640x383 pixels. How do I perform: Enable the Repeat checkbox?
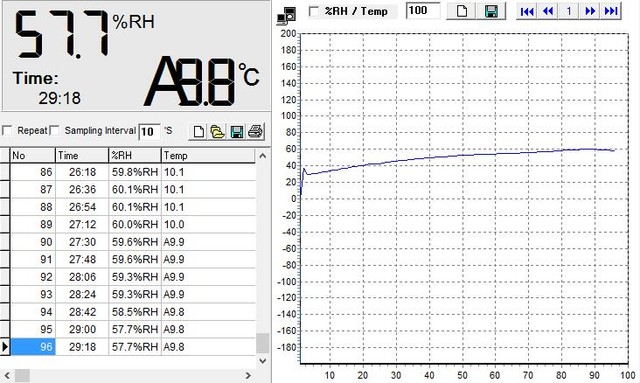coord(7,131)
